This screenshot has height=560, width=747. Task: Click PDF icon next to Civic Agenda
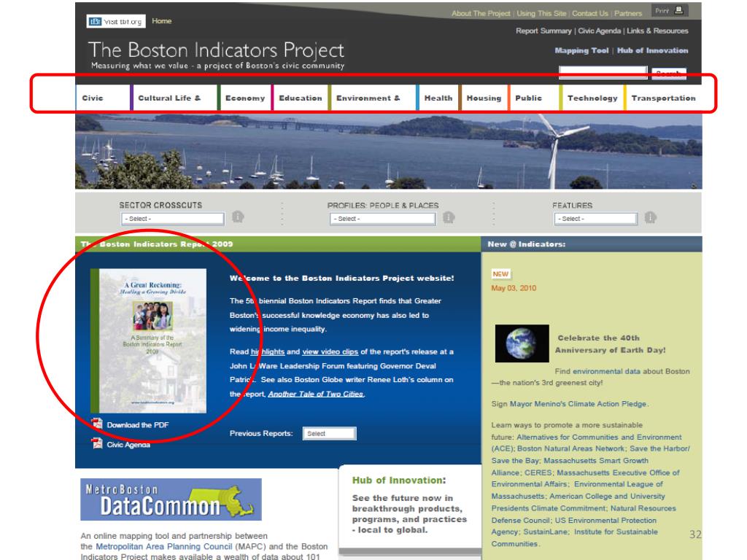(97, 443)
